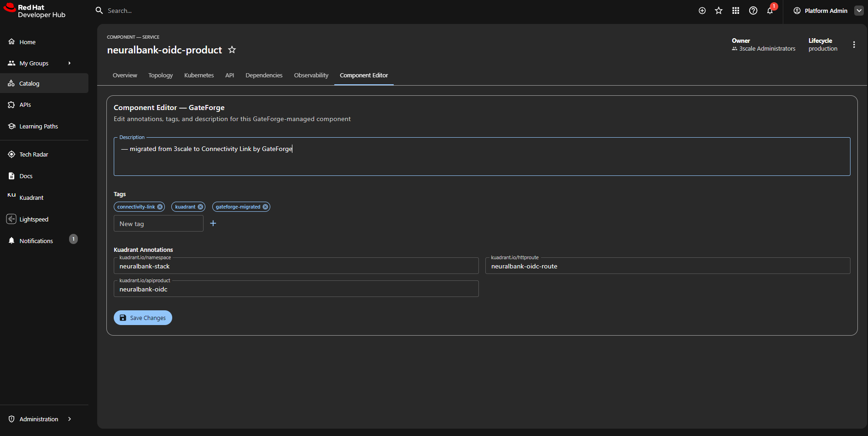Open Kuadrant in the sidebar
This screenshot has width=868, height=436.
pyautogui.click(x=44, y=198)
